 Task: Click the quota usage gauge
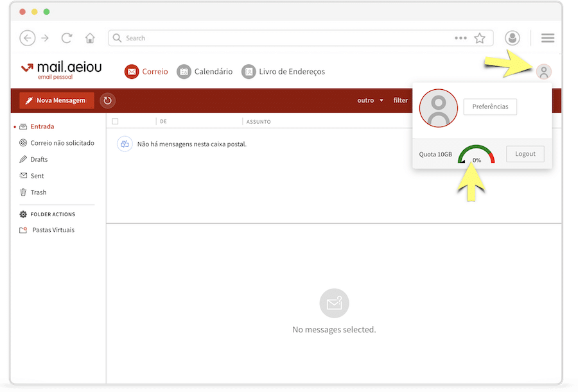pyautogui.click(x=477, y=155)
